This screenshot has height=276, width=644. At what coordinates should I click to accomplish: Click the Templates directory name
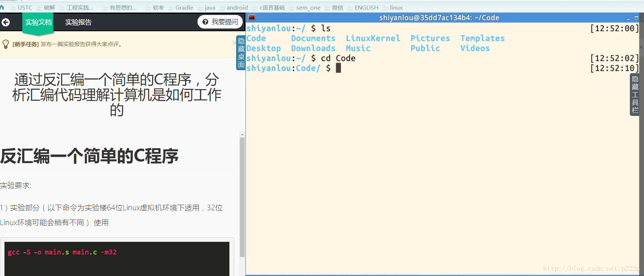(x=482, y=38)
